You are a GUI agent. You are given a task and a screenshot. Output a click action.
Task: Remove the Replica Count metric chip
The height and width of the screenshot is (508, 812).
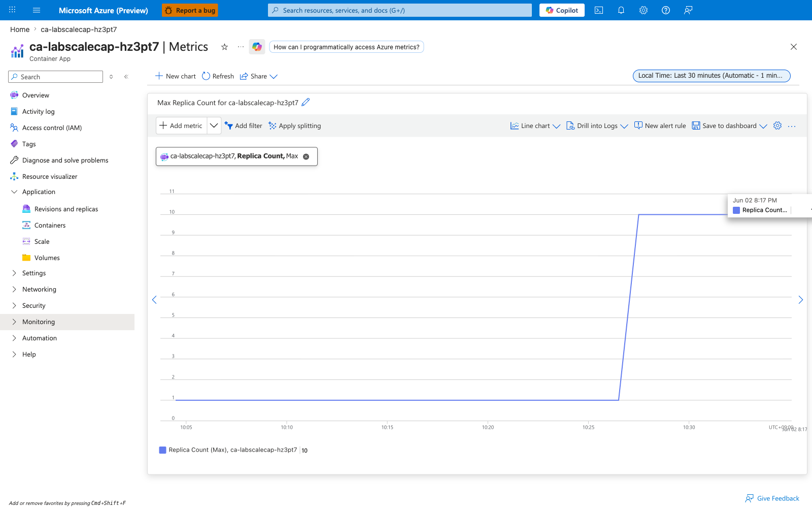pos(306,156)
